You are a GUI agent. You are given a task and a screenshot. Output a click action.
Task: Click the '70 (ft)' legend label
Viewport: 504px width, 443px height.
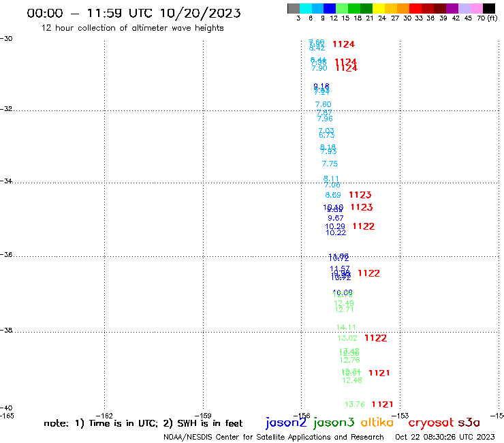pyautogui.click(x=487, y=18)
